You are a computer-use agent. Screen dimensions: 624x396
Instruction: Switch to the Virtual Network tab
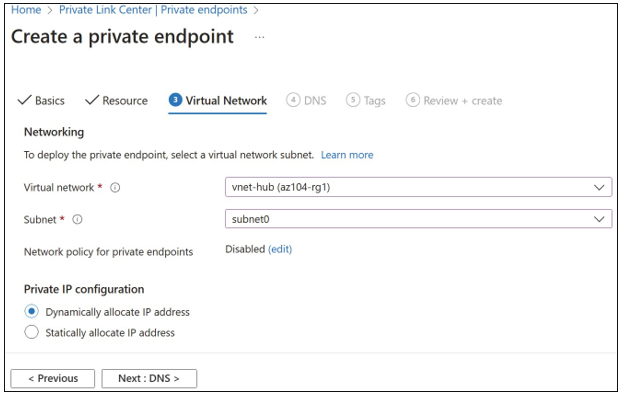(218, 101)
